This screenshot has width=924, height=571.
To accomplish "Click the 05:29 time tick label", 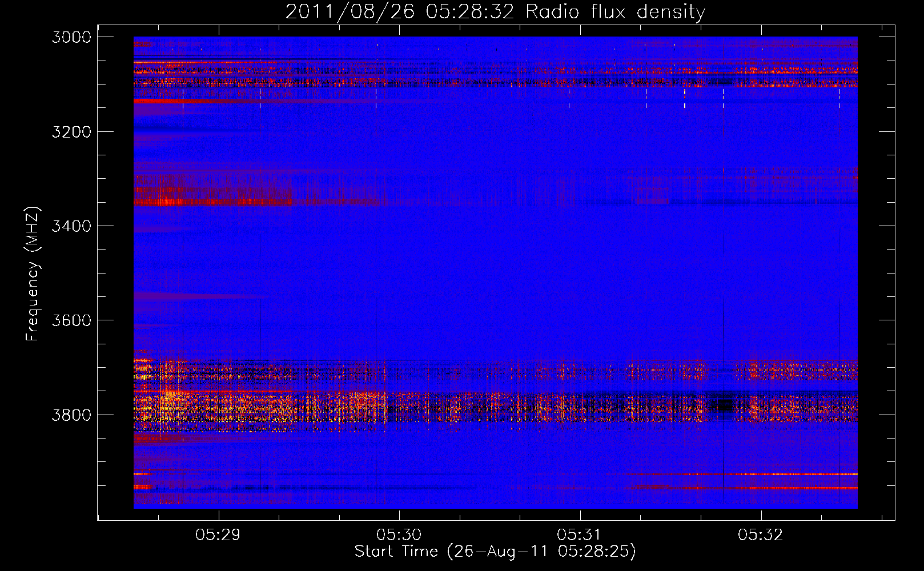I will pyautogui.click(x=218, y=535).
